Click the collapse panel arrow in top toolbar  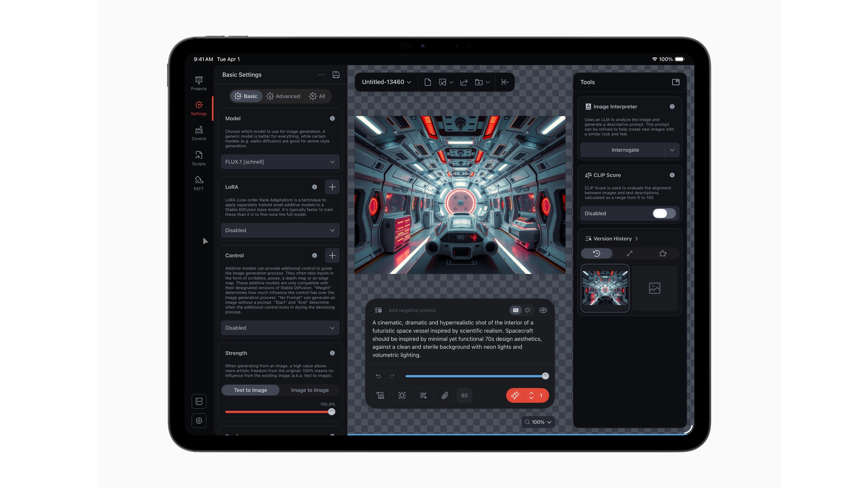pyautogui.click(x=505, y=82)
